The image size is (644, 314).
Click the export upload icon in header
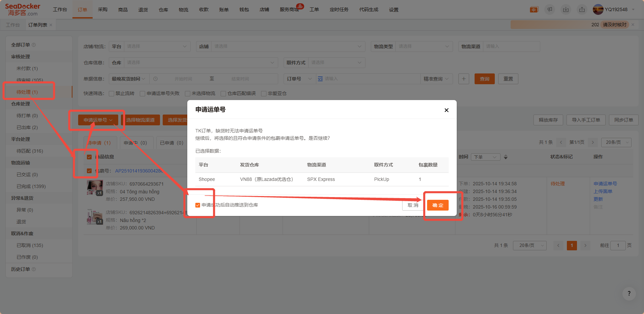tap(582, 9)
